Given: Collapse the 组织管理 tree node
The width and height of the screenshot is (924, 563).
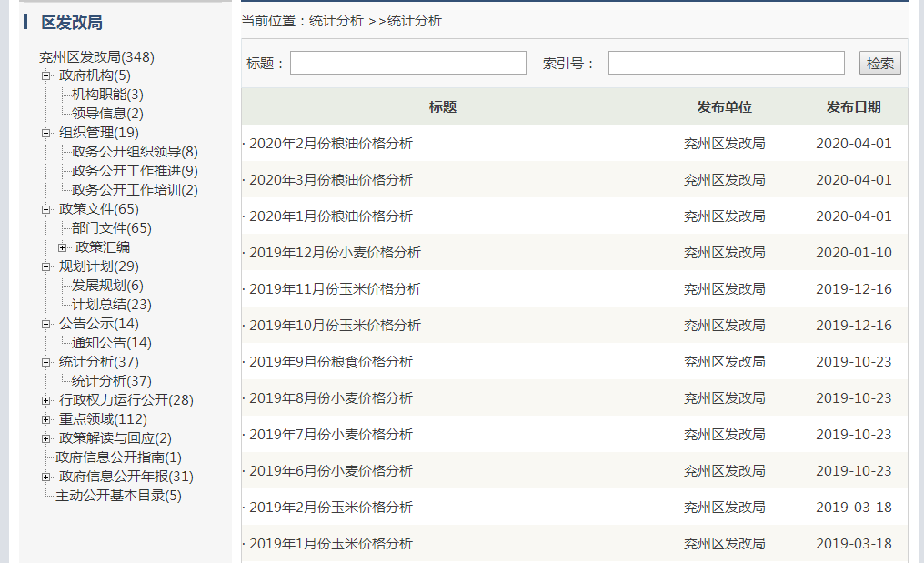Looking at the screenshot, I should [x=46, y=133].
